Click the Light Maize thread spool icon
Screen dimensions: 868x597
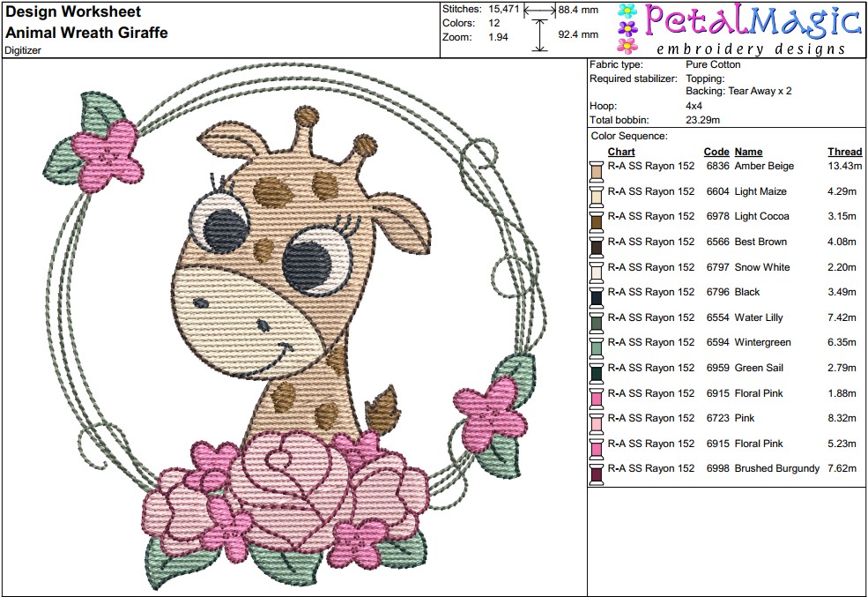click(x=597, y=196)
